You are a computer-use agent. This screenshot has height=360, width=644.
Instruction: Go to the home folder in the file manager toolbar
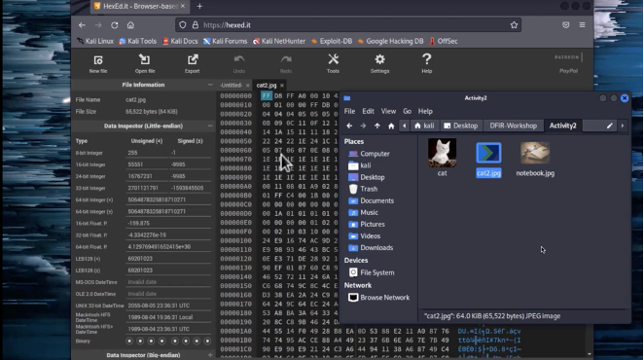[x=391, y=126]
